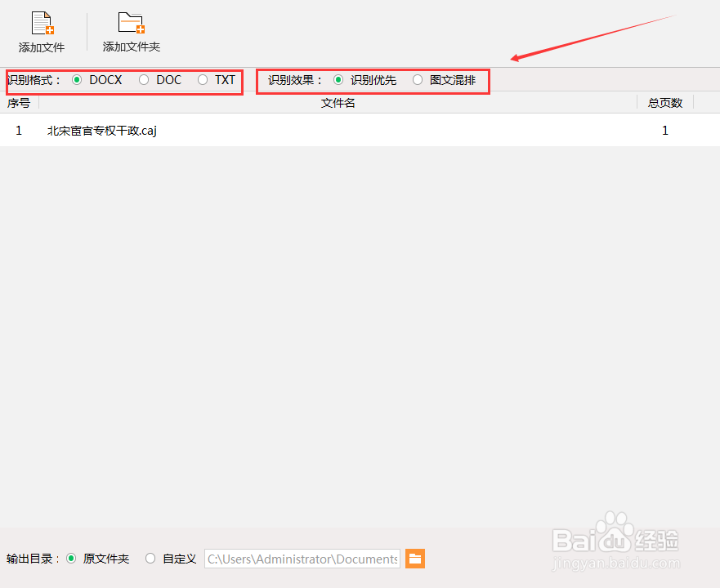Select the DOC output format
The image size is (720, 588).
tap(144, 80)
